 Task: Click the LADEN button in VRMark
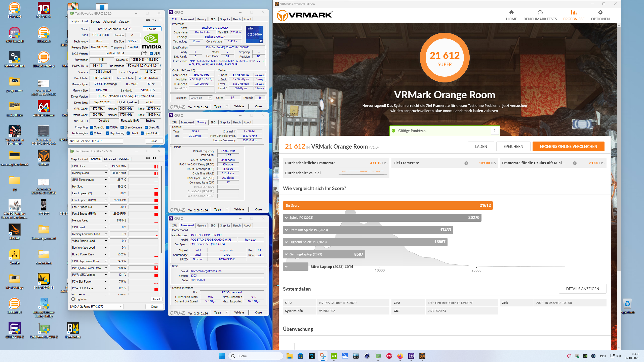481,147
